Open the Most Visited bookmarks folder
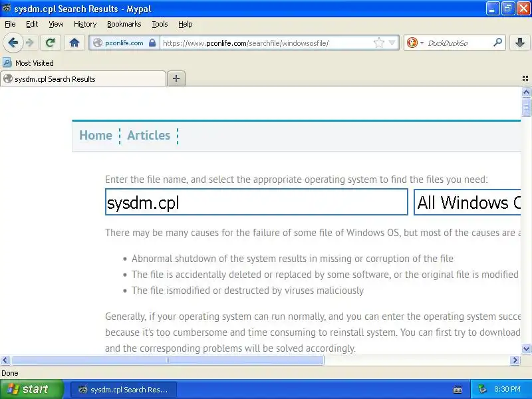 28,63
